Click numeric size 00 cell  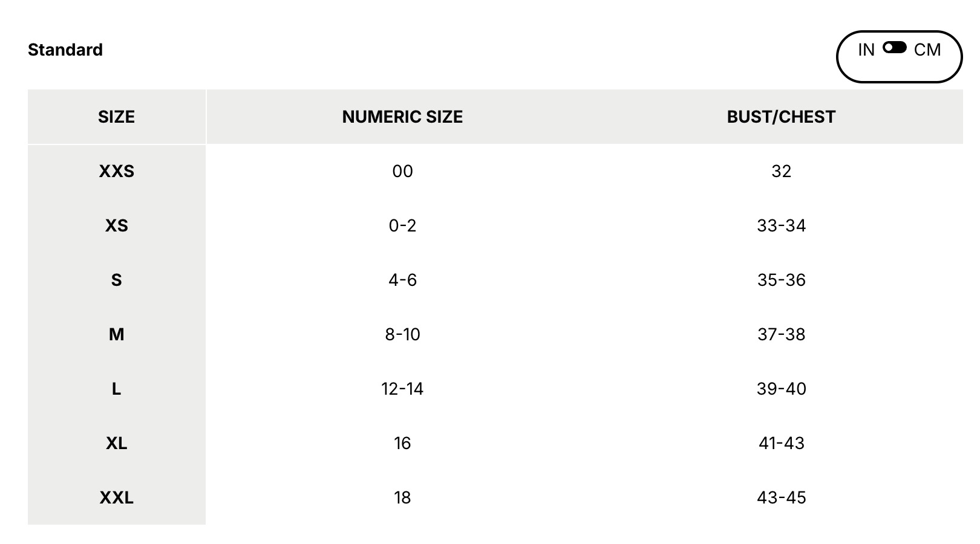point(402,171)
